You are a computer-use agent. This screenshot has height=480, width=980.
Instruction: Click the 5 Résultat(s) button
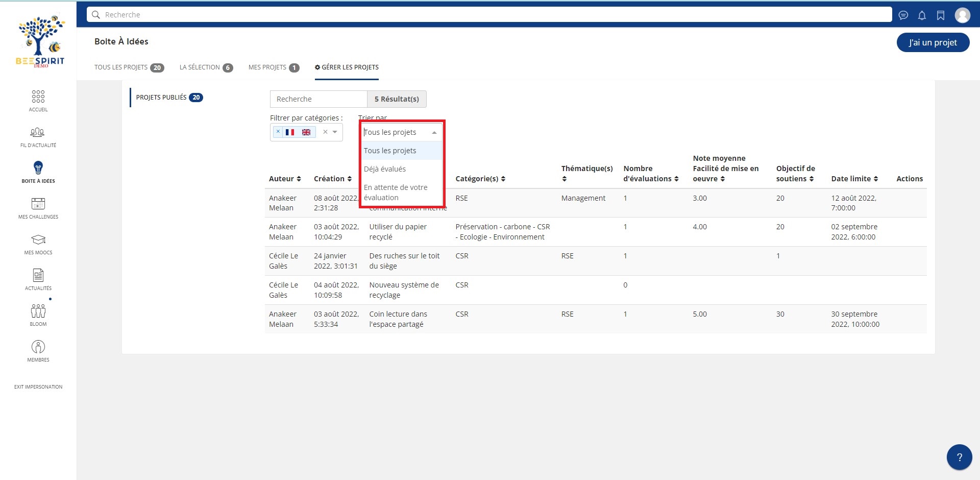click(x=397, y=99)
